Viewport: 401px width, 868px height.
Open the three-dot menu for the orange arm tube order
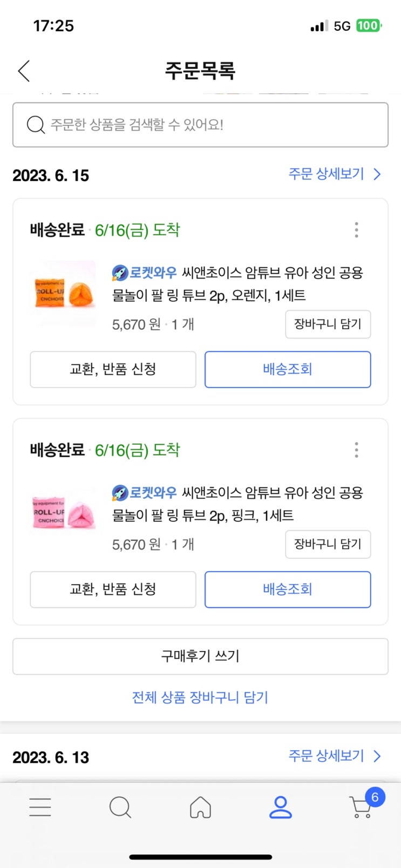356,230
